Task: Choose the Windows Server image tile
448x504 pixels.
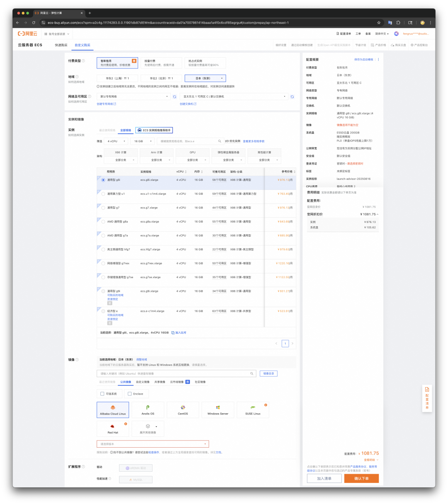Action: coord(218,410)
